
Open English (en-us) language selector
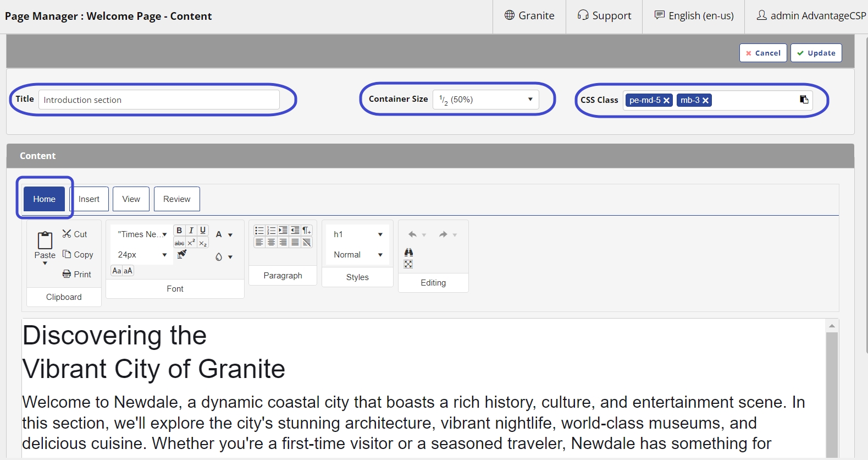click(694, 16)
